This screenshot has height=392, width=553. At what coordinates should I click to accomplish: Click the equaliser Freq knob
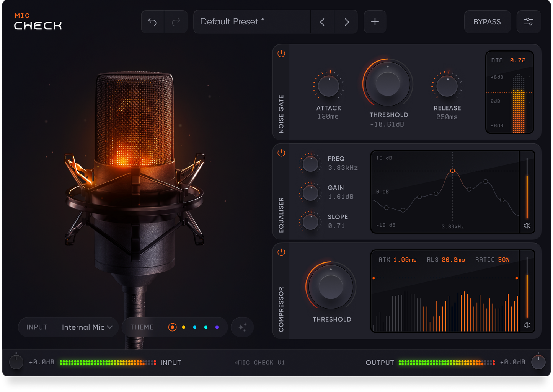pyautogui.click(x=310, y=163)
